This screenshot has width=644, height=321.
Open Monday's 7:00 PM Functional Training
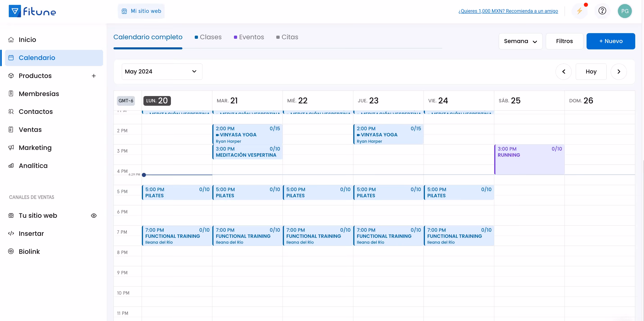(177, 236)
